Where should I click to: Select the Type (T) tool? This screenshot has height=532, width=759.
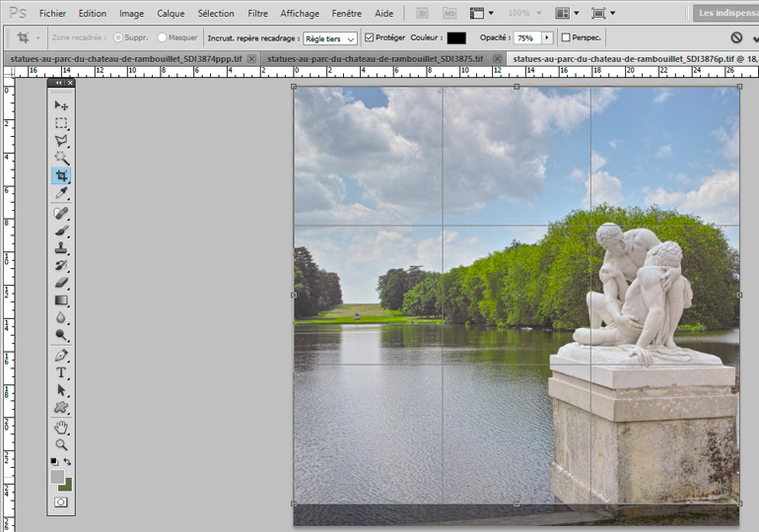[x=61, y=372]
